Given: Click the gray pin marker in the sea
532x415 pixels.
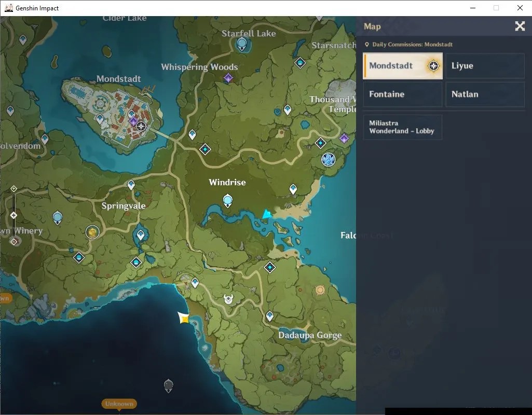Looking at the screenshot, I should point(169,386).
